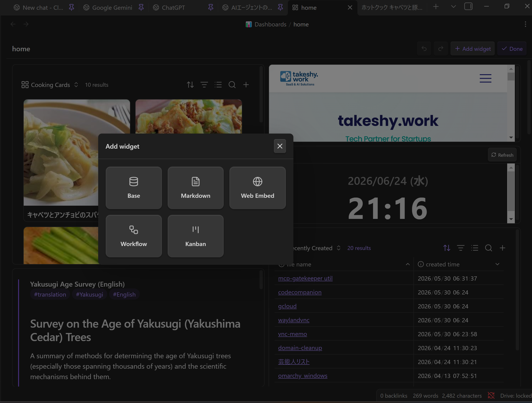Open gcloud note link
Viewport: 532px width, 403px height.
pyautogui.click(x=287, y=306)
